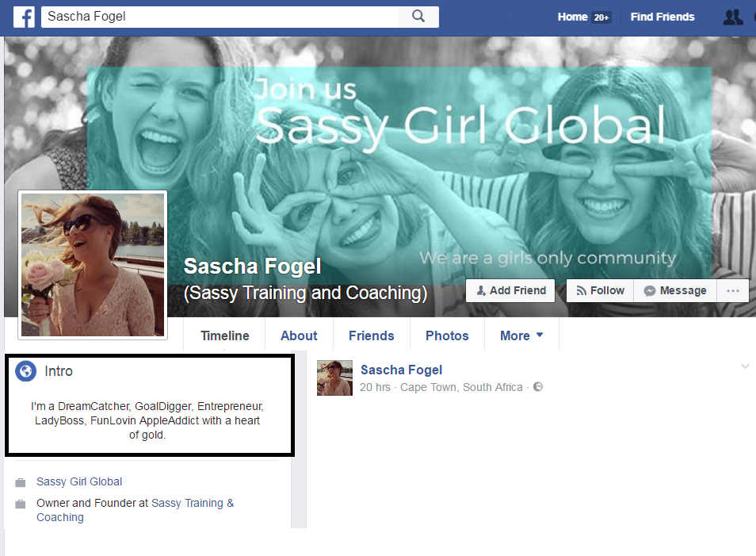Click the Sascha Fogel post author link
The width and height of the screenshot is (756, 556).
(401, 370)
